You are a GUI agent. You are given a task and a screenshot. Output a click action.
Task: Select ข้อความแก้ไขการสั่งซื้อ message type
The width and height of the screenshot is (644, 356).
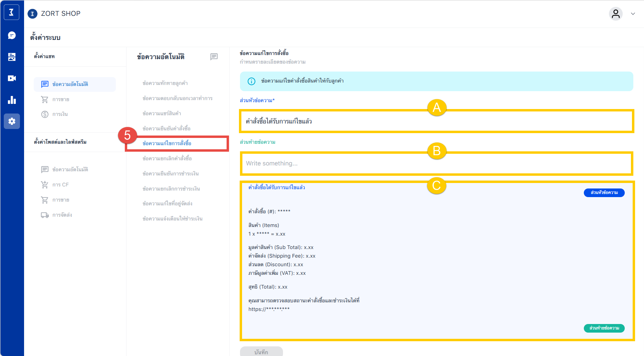click(167, 143)
